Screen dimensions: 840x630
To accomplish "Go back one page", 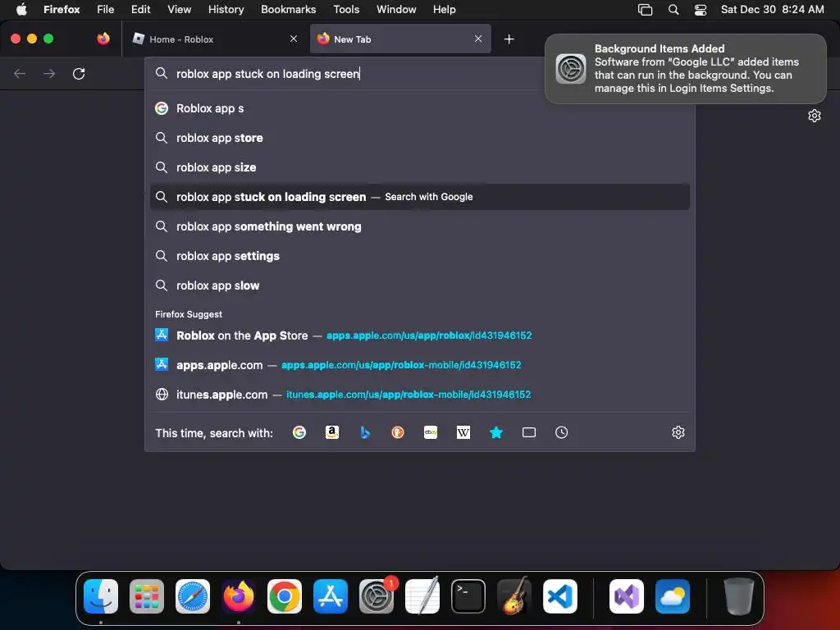I will click(x=20, y=73).
